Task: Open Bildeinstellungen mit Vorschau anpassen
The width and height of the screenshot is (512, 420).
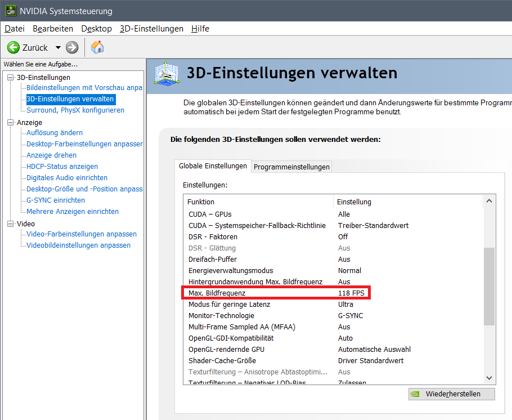Action: (x=84, y=88)
